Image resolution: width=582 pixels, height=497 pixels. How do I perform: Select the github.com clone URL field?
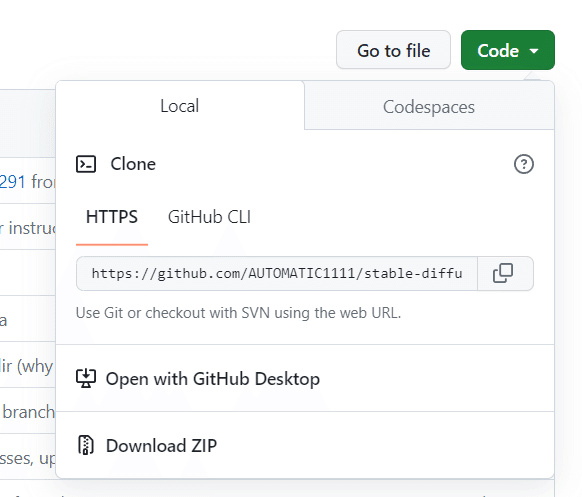pyautogui.click(x=277, y=274)
